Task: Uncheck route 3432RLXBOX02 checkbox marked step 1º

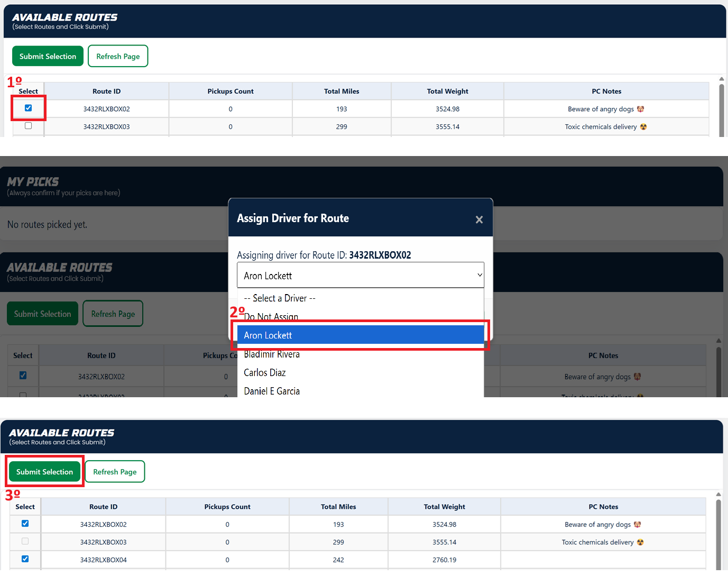Action: [x=29, y=108]
